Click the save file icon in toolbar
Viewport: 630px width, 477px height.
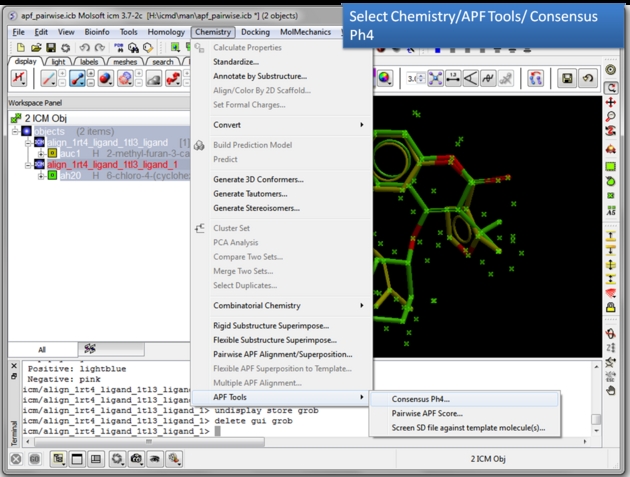tap(51, 47)
